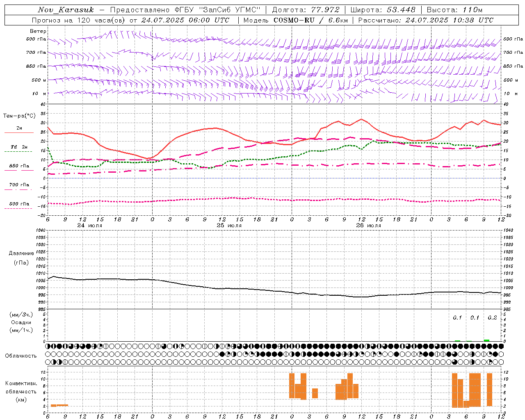Click the 850 гПа temperature legend entry
Image resolution: width=525 pixels, height=420 pixels.
[19, 166]
